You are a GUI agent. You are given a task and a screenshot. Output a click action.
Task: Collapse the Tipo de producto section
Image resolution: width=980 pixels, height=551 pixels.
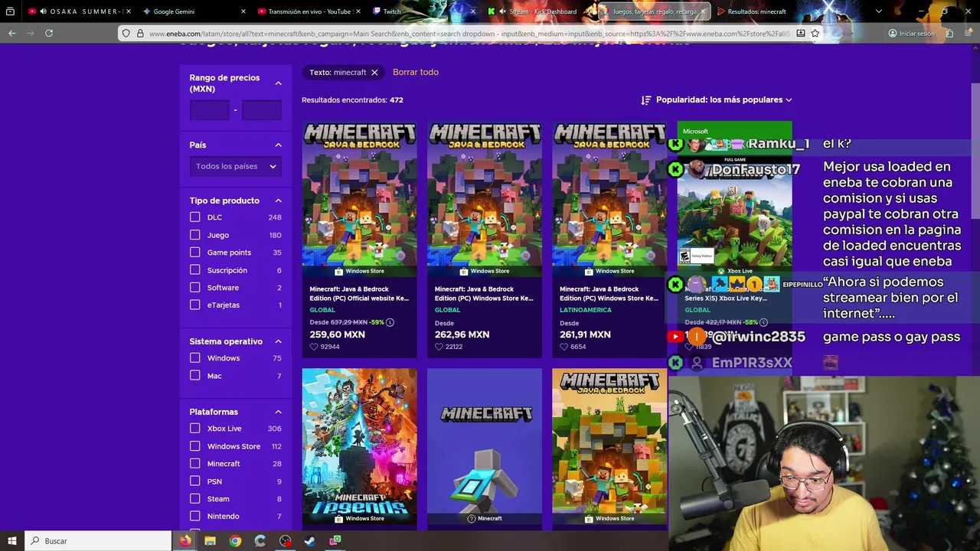tap(278, 201)
